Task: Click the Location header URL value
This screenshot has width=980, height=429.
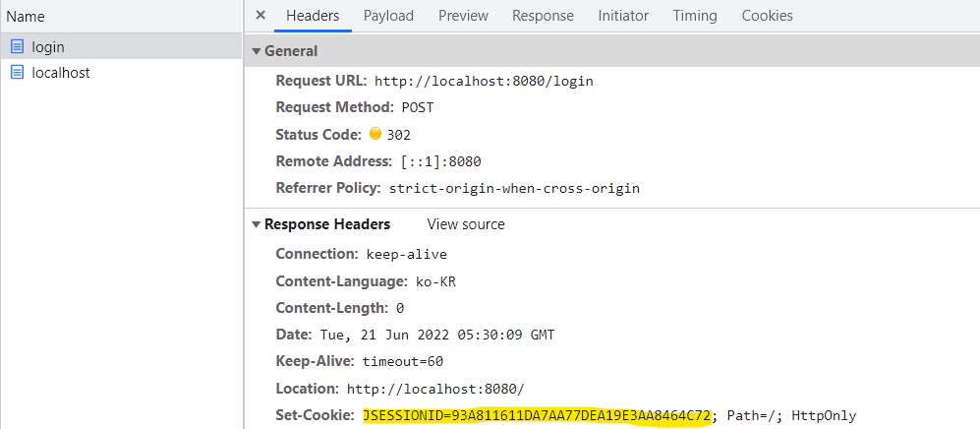Action: tap(435, 389)
